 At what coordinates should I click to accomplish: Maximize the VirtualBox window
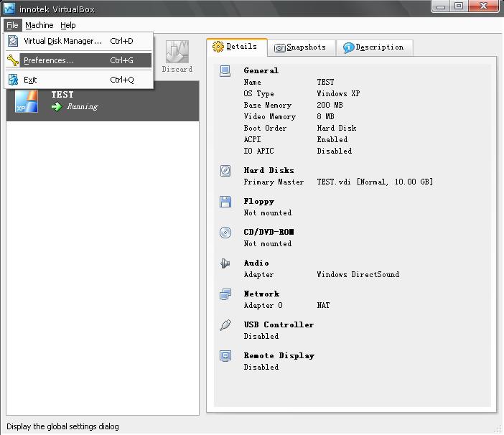pyautogui.click(x=459, y=6)
